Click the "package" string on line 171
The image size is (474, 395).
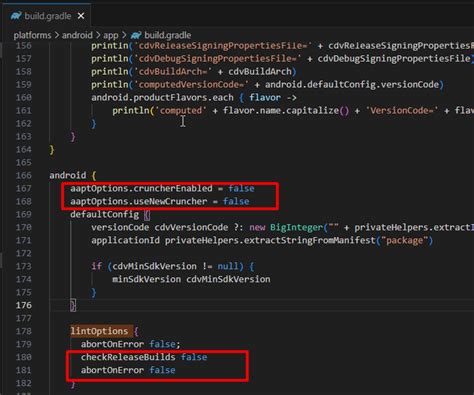tap(404, 240)
